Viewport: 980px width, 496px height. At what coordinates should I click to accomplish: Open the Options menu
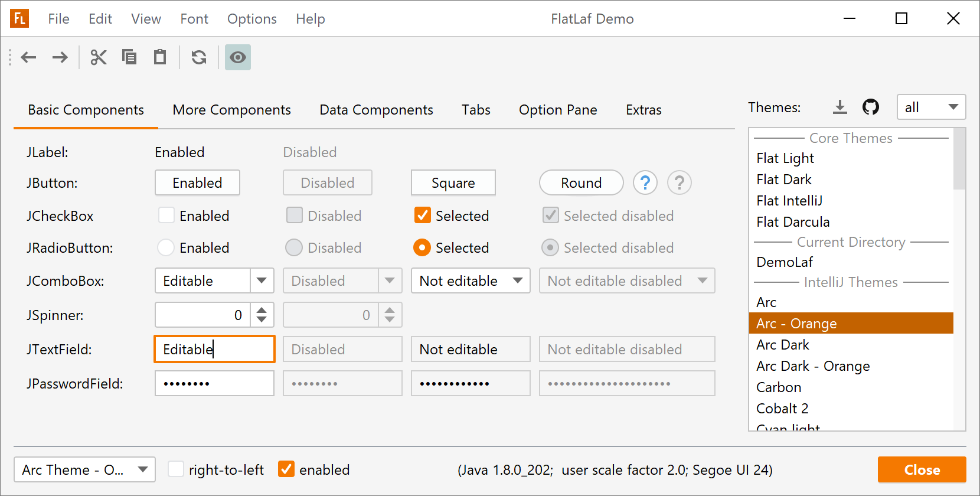pyautogui.click(x=251, y=19)
